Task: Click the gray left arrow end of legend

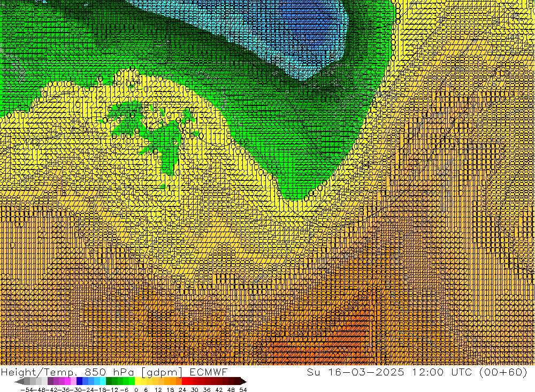Action: pos(19,381)
